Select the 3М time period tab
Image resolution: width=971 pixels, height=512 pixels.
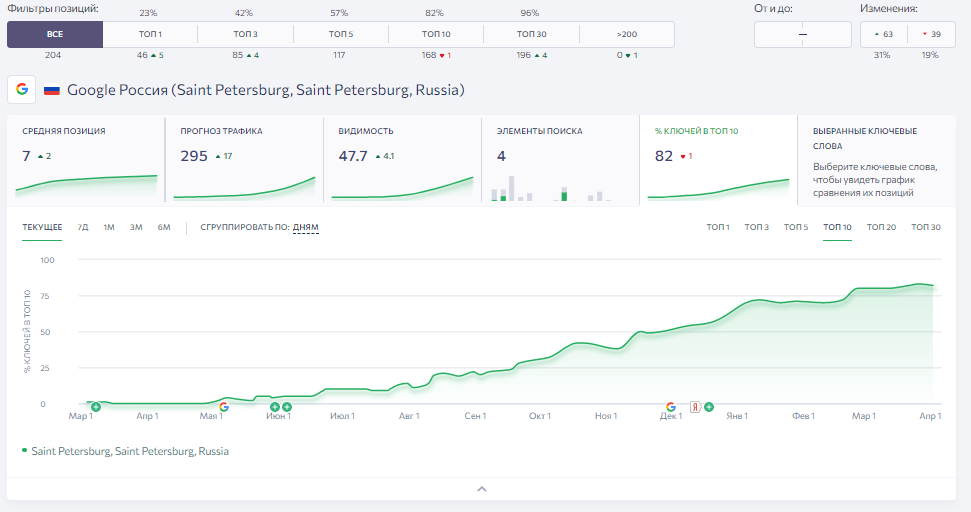(136, 227)
